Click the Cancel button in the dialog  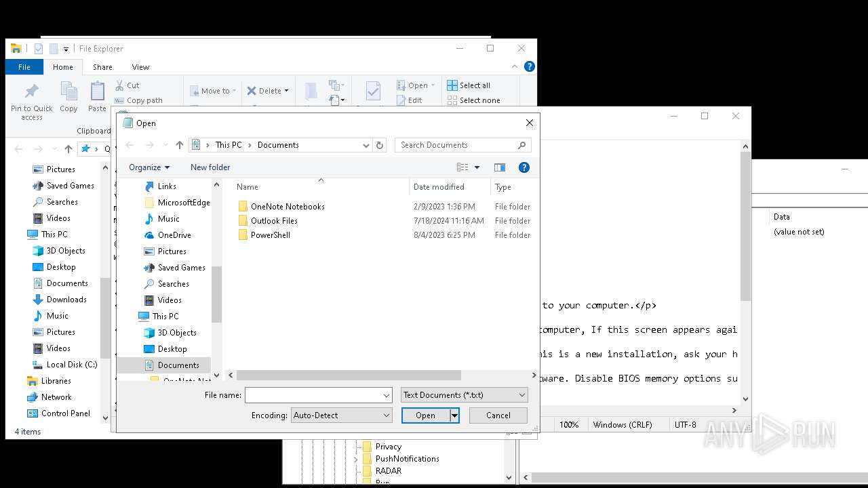498,415
